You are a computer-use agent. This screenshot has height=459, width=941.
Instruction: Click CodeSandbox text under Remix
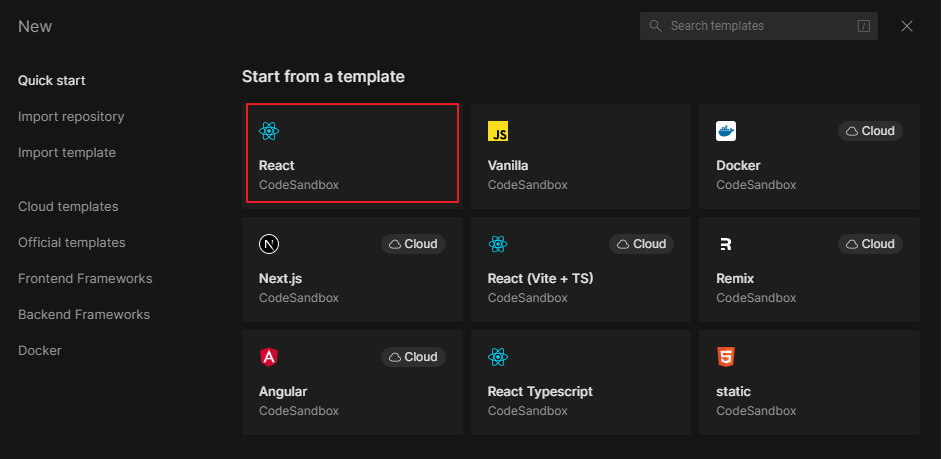(756, 298)
